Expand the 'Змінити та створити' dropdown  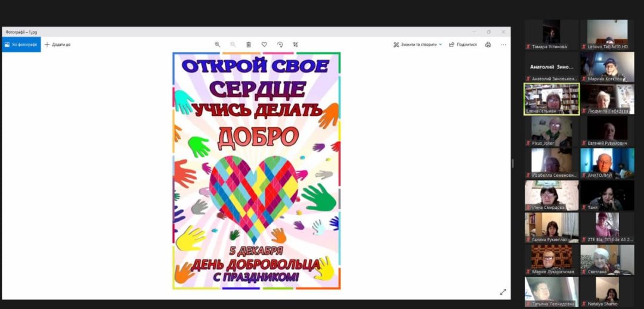417,45
